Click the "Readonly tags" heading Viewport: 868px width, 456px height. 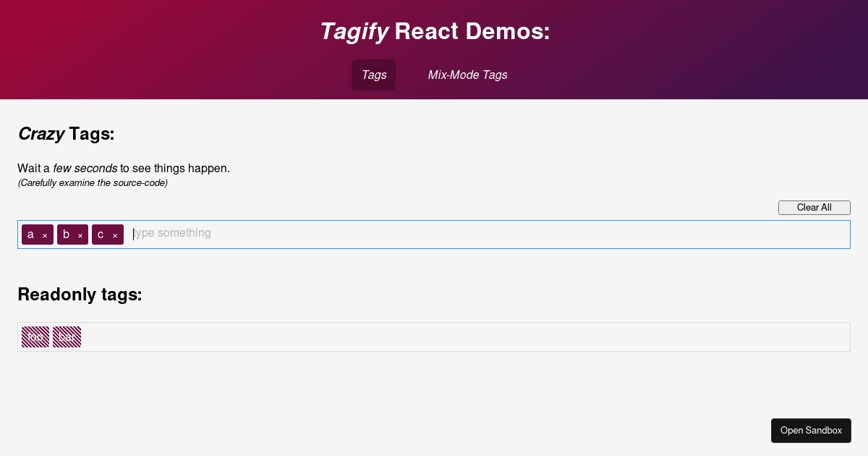[80, 295]
